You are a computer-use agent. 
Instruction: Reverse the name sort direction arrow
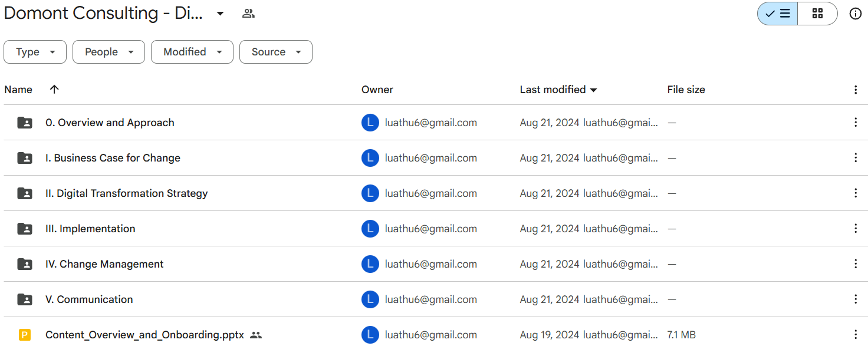tap(54, 90)
